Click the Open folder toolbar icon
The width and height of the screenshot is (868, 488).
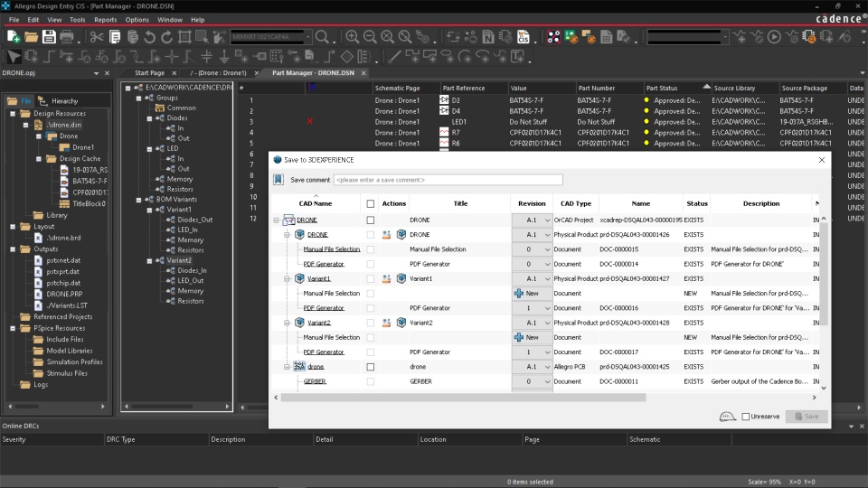coord(31,37)
